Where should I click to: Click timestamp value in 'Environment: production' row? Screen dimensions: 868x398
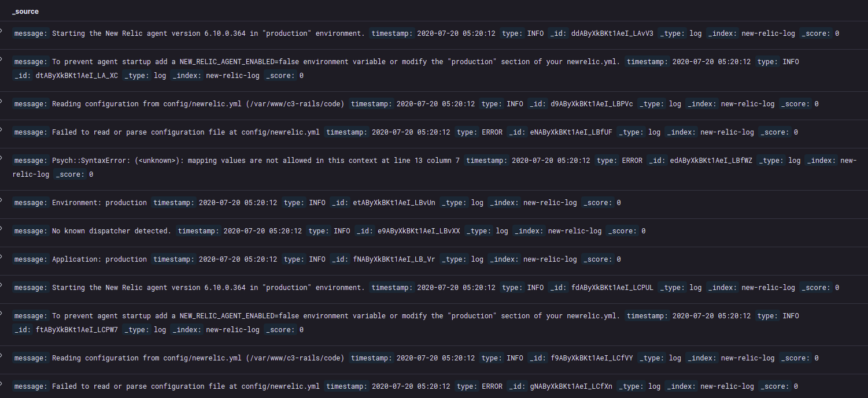[x=238, y=203]
